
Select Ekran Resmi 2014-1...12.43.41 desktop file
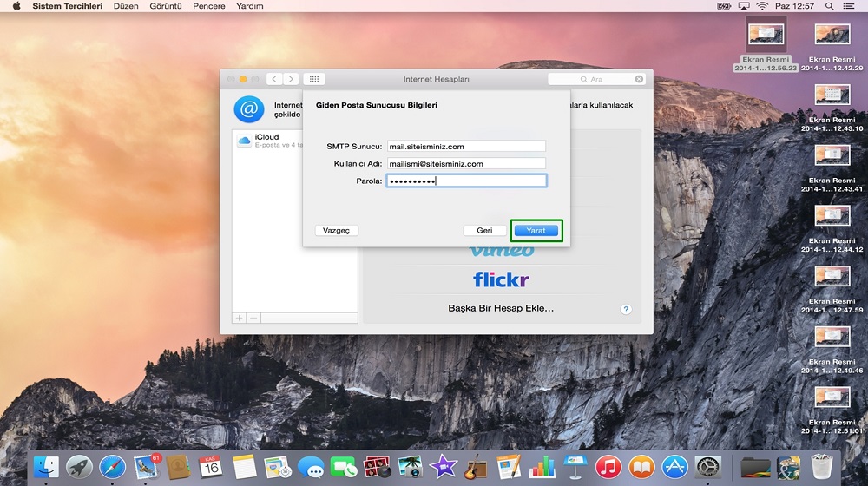(832, 167)
